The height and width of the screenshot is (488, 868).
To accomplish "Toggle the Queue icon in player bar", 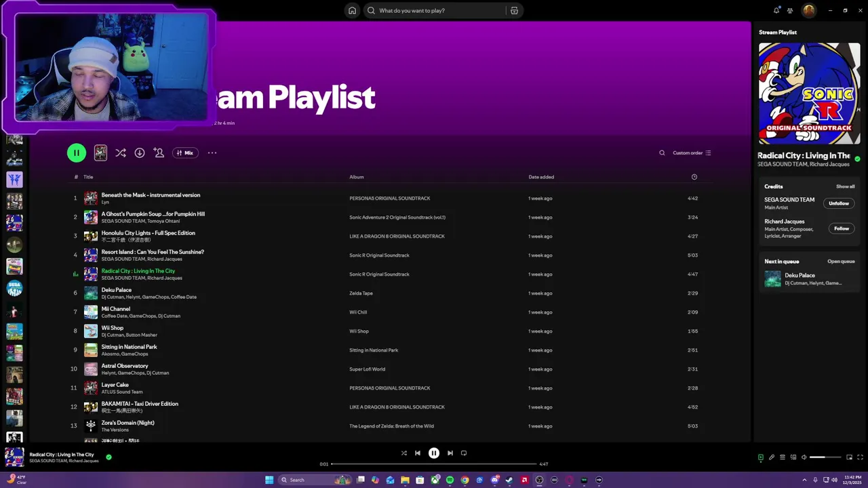I will (782, 457).
